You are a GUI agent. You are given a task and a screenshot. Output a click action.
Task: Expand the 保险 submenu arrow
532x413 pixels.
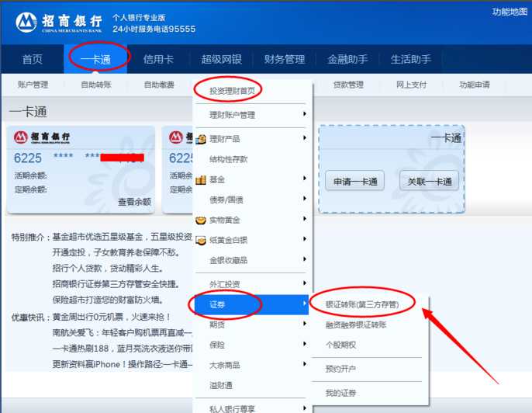[304, 345]
